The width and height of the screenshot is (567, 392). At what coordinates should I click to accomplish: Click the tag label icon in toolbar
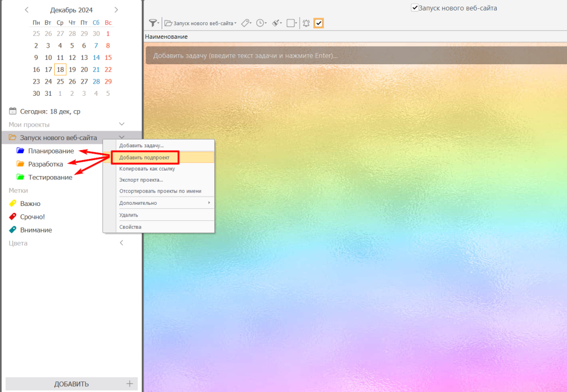tap(246, 23)
